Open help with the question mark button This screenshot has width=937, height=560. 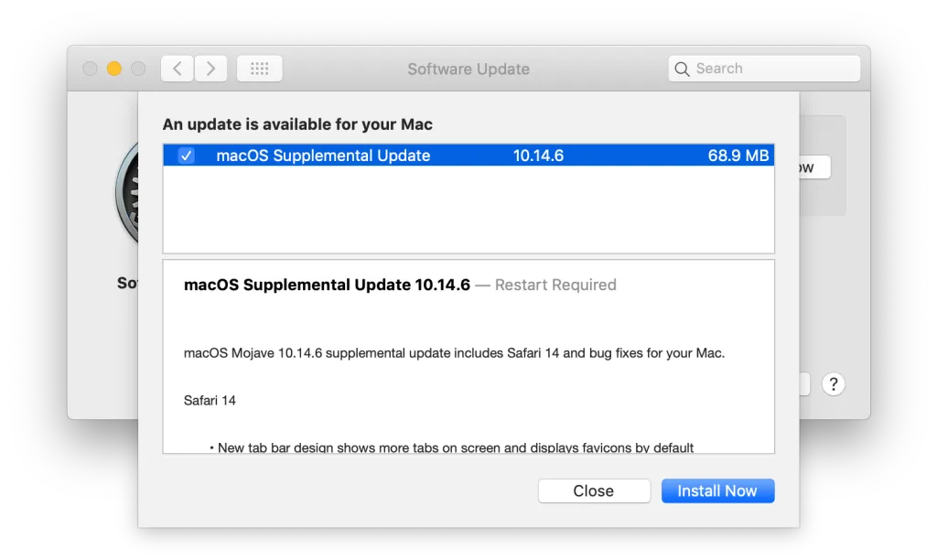click(833, 383)
